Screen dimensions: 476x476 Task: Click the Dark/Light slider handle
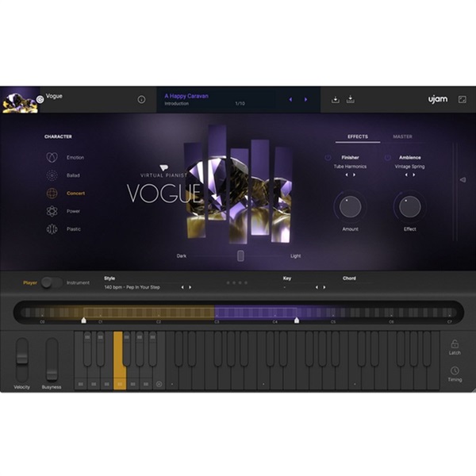[240, 255]
